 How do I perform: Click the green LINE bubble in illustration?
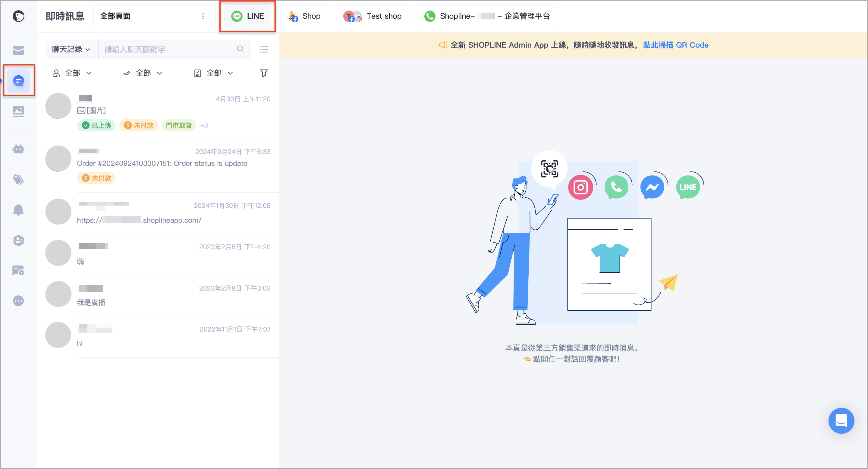pos(688,187)
